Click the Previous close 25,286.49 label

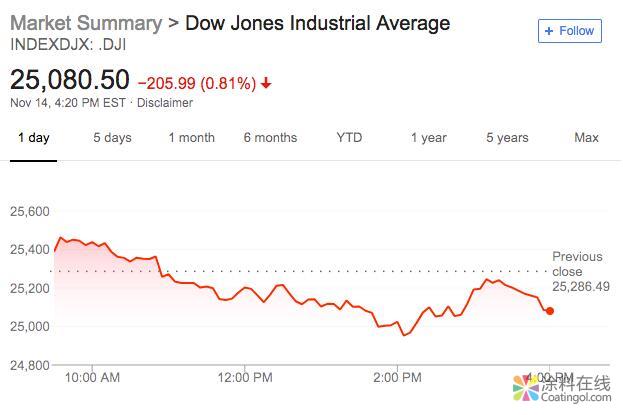tap(580, 271)
